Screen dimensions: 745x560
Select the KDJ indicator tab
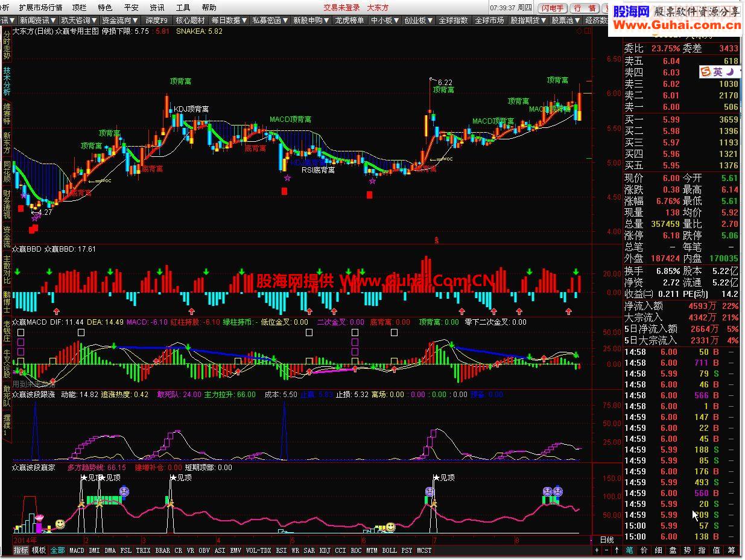click(x=325, y=550)
